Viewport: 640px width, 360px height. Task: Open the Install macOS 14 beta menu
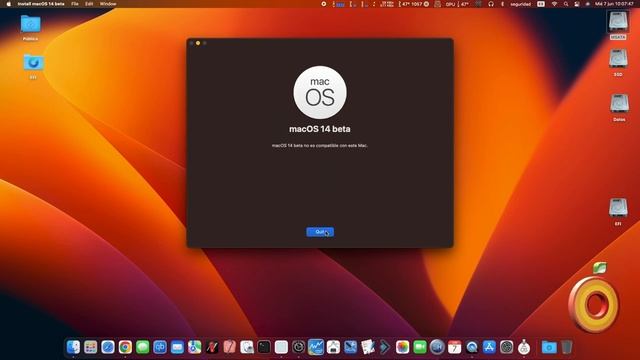coord(41,4)
